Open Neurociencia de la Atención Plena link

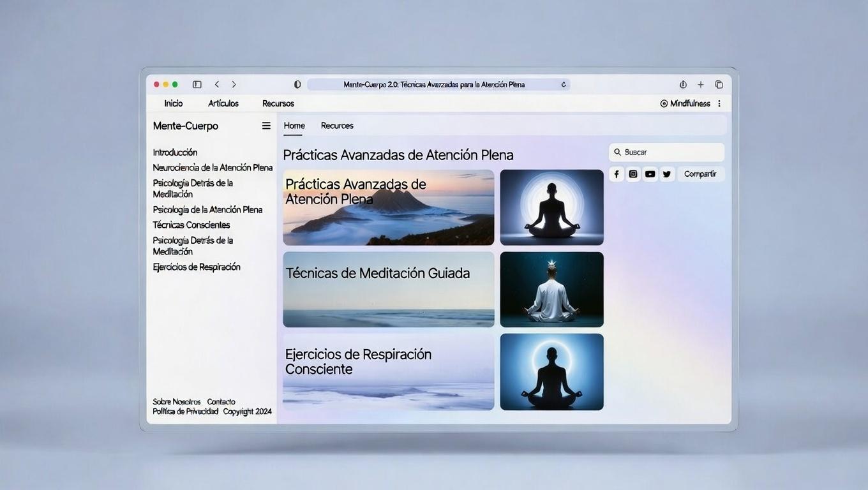pos(213,168)
